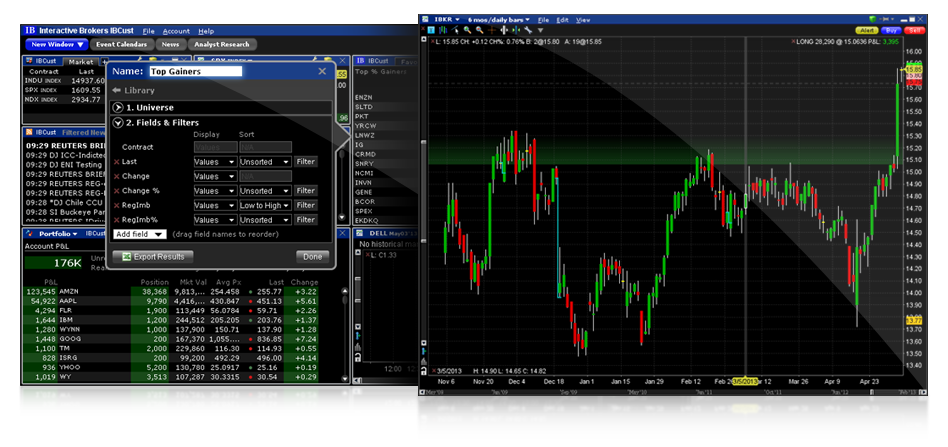Close the Top Gainers scanner dialog
The image size is (948, 447).
tap(322, 71)
